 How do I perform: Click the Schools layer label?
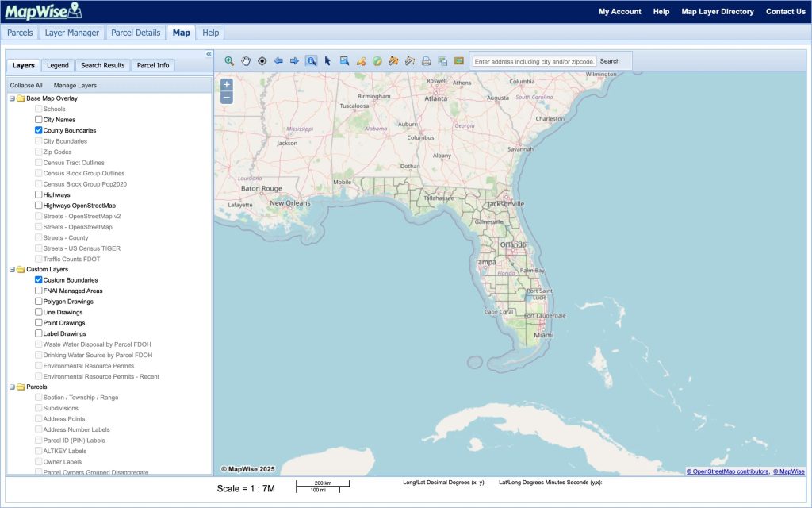(x=55, y=109)
